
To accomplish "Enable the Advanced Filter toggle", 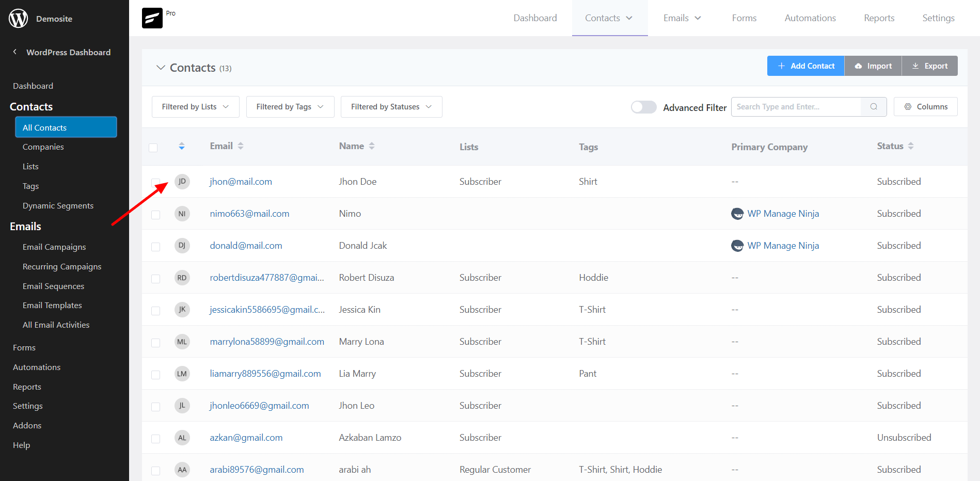I will [x=643, y=107].
